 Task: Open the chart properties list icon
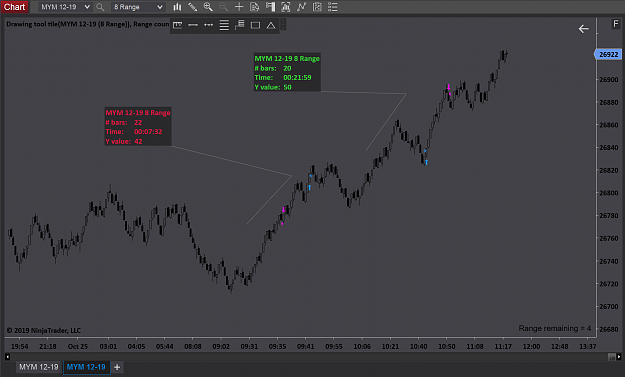(332, 7)
